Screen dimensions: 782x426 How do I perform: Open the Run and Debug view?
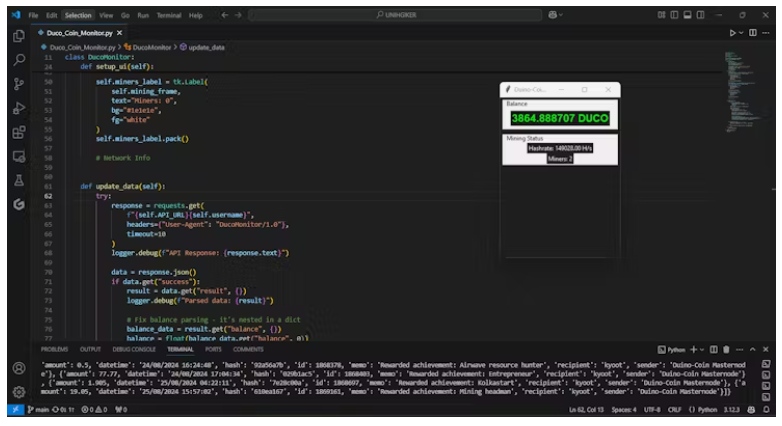pos(18,108)
